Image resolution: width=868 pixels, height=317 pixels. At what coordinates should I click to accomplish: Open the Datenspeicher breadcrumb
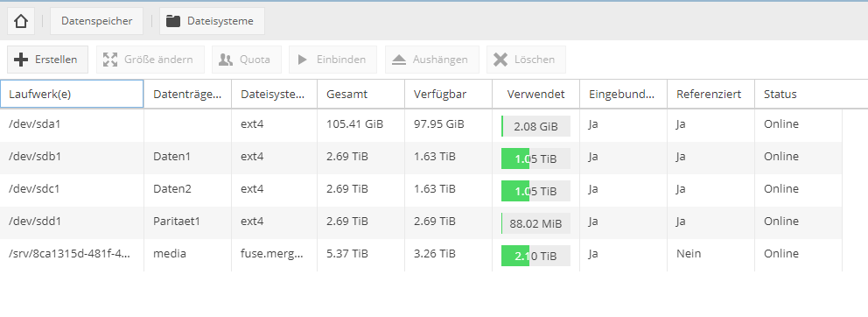click(97, 21)
